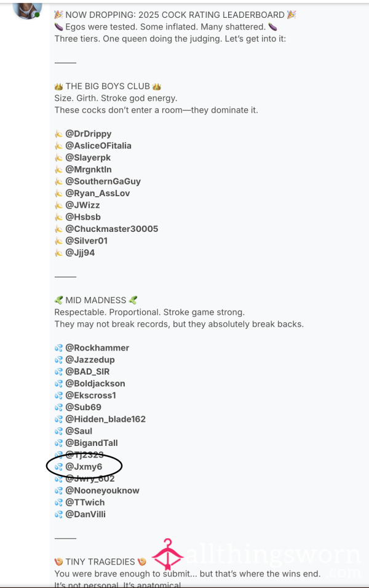This screenshot has height=588, width=369.
Task: Select the @Ryan_AssLov mention
Action: [x=98, y=193]
